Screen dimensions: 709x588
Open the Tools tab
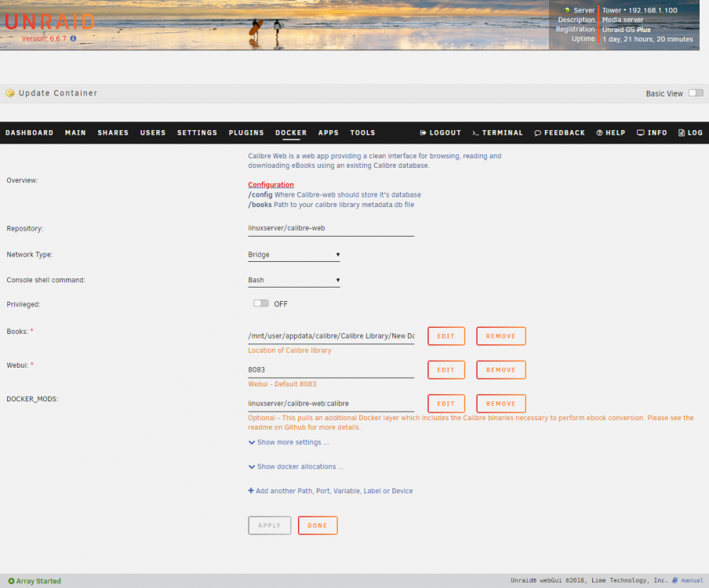tap(362, 132)
